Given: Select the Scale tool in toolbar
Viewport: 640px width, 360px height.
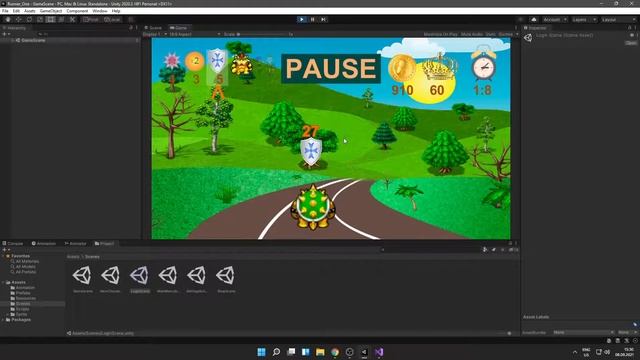Looking at the screenshot, I should pos(40,20).
